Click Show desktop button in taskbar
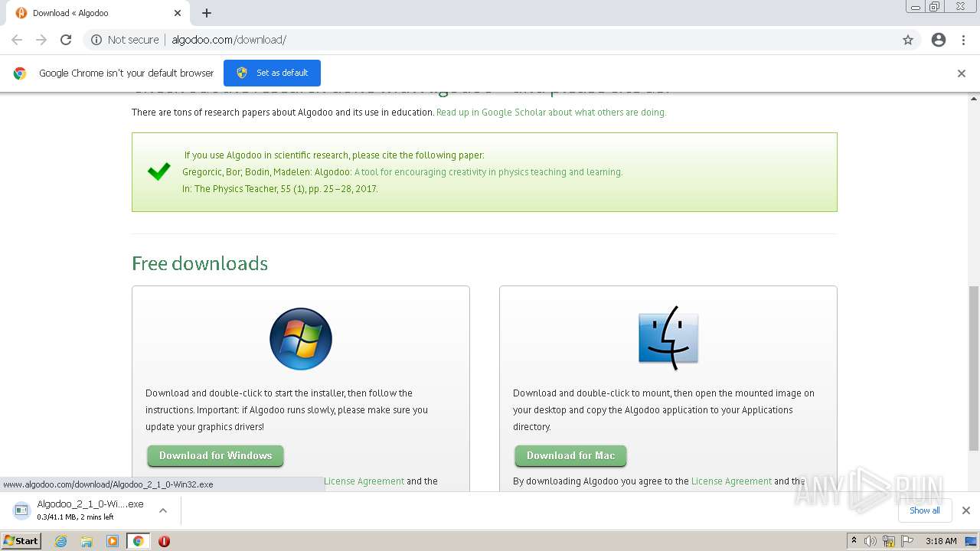This screenshot has width=980, height=551. click(x=972, y=541)
